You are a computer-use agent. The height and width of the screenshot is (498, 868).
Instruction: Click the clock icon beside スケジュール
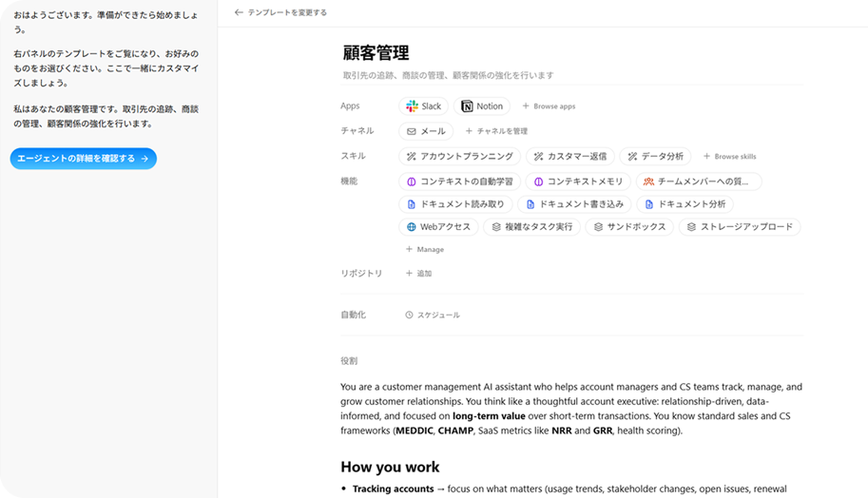pos(409,315)
